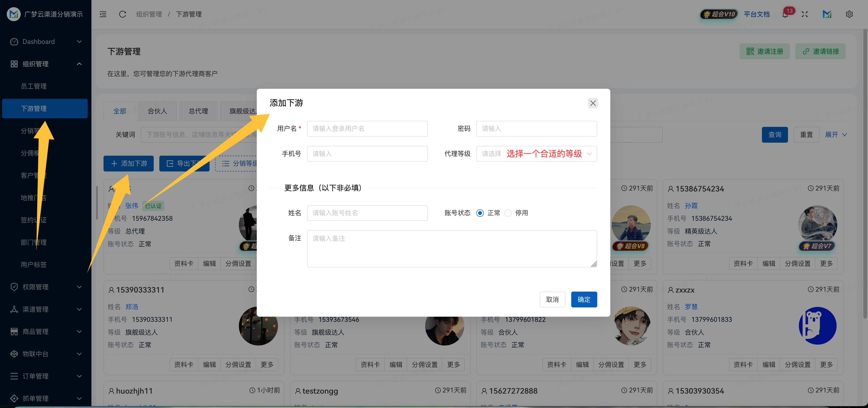868x408 pixels.
Task: Click the notification bell icon
Action: pos(785,14)
